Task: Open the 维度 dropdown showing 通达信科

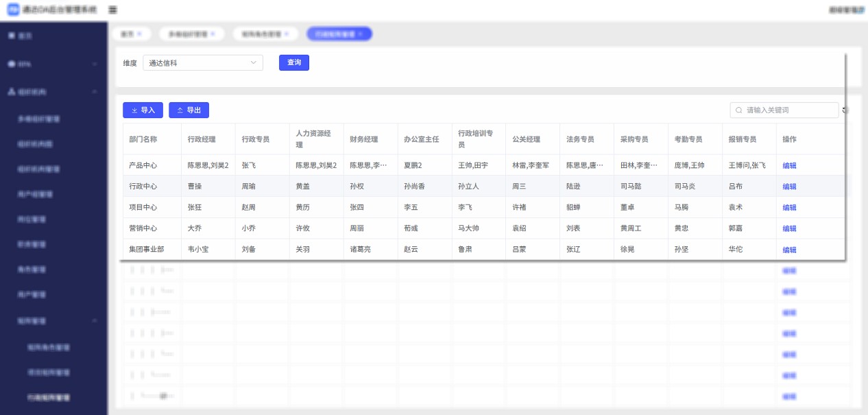Action: [x=203, y=63]
